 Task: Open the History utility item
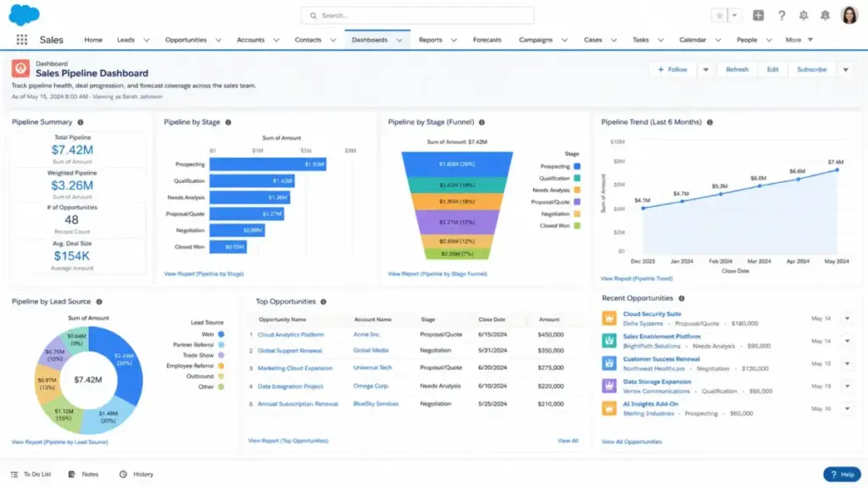click(136, 474)
